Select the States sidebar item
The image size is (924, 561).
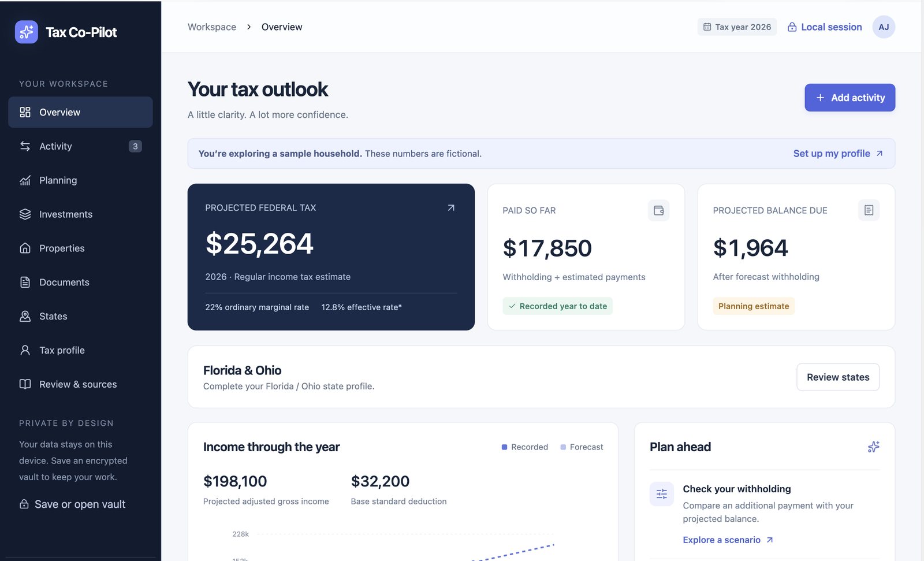[80, 316]
